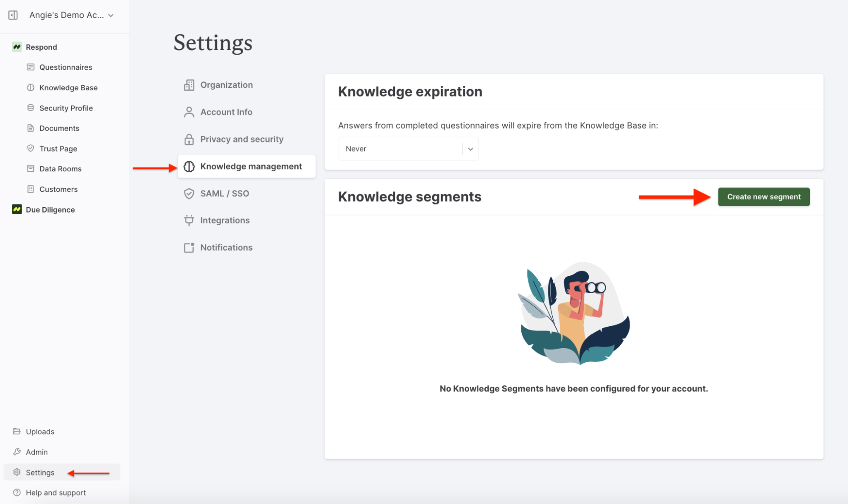Open Help and support
This screenshot has width=848, height=504.
(x=56, y=493)
